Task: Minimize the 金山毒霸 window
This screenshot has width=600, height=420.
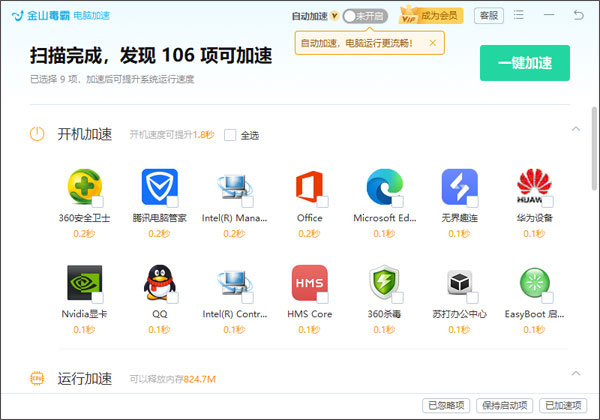Action: [x=549, y=15]
